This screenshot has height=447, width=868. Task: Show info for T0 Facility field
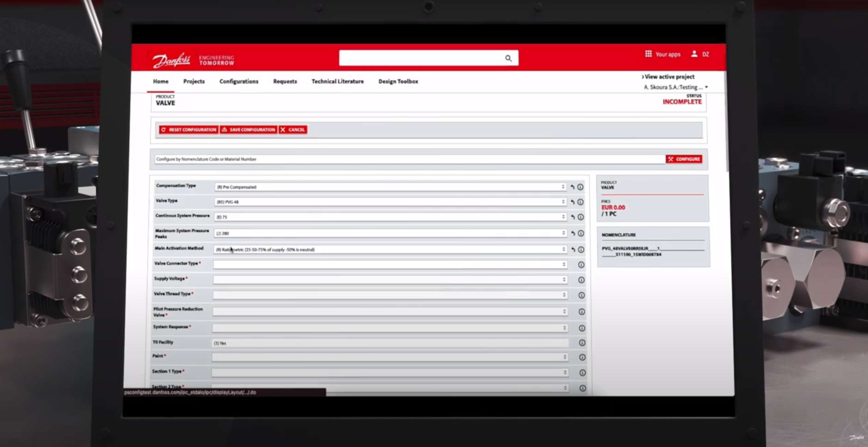[582, 343]
